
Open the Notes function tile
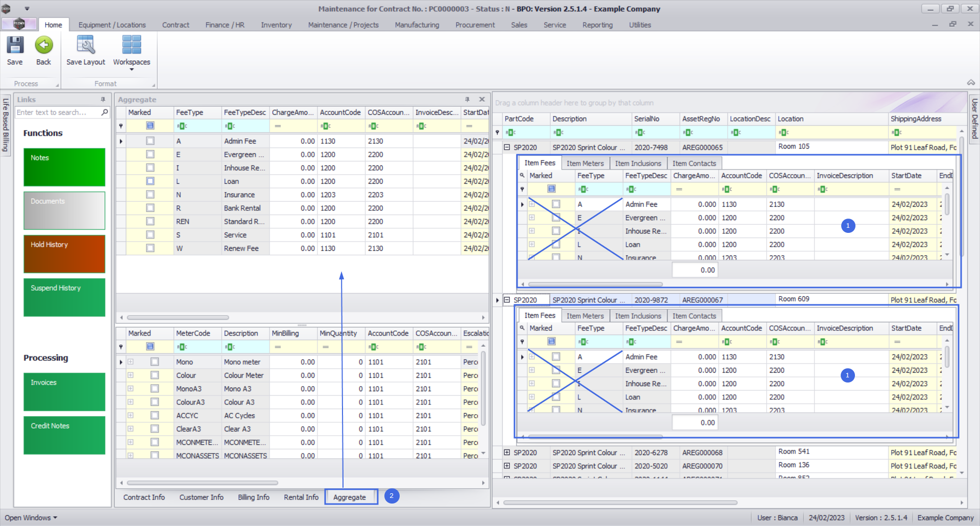pyautogui.click(x=64, y=167)
